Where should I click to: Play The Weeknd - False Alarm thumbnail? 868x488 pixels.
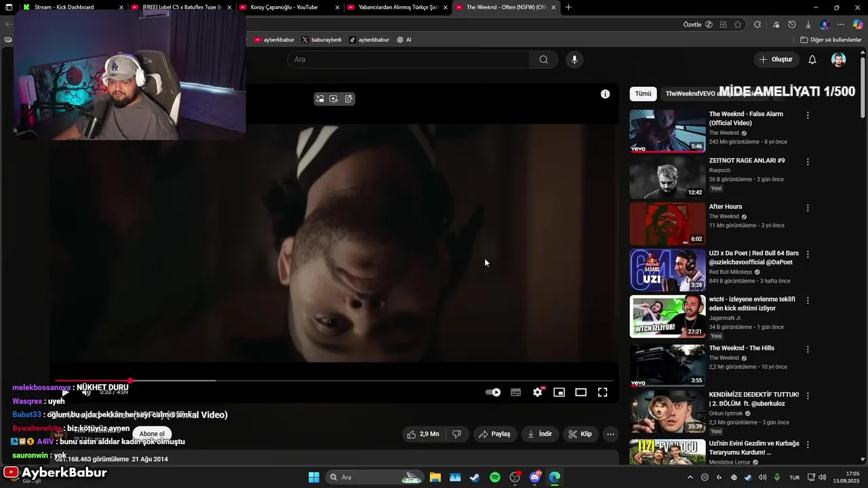668,131
